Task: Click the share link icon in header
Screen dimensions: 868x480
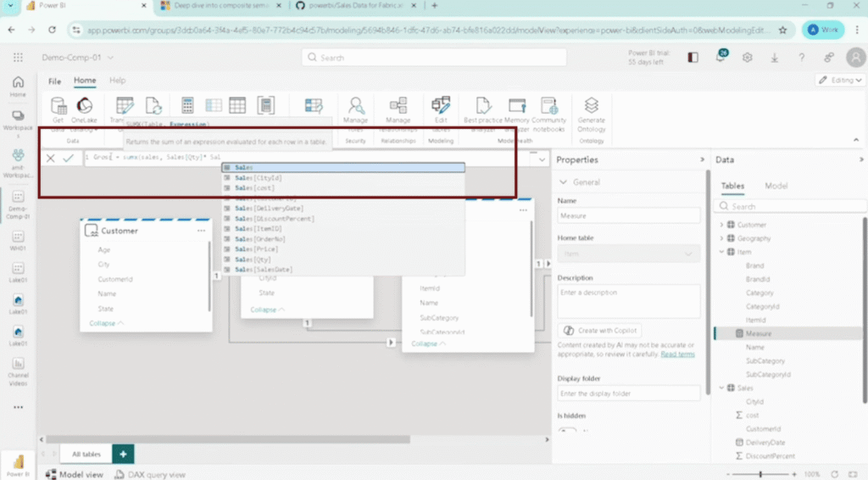Action: point(829,58)
